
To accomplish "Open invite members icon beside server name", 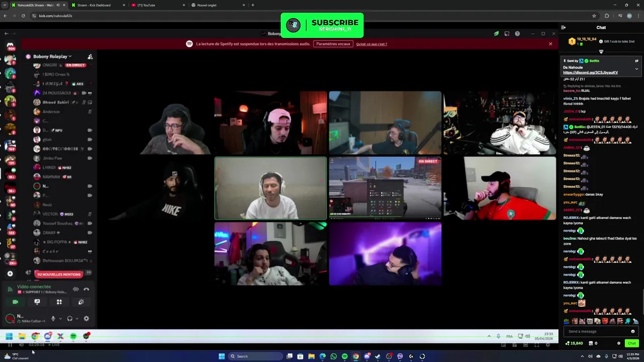I will click(90, 57).
